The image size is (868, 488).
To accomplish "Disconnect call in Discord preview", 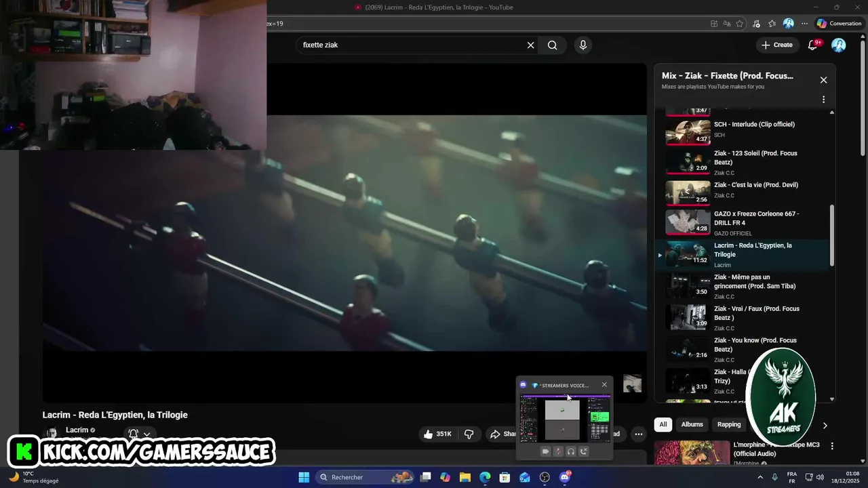I will [x=584, y=451].
